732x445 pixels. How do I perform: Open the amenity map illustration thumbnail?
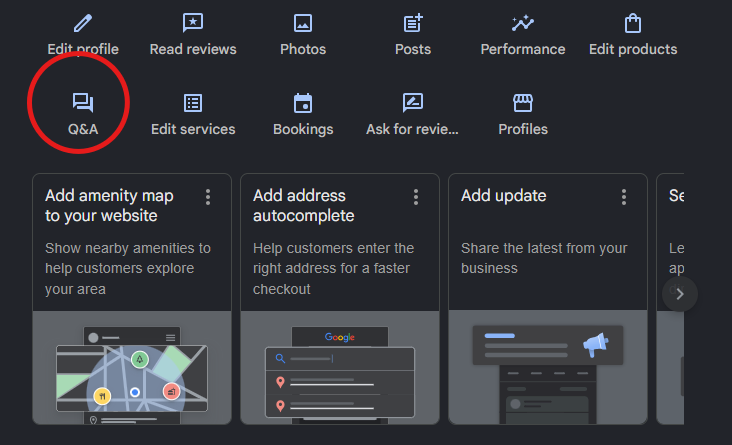point(132,367)
